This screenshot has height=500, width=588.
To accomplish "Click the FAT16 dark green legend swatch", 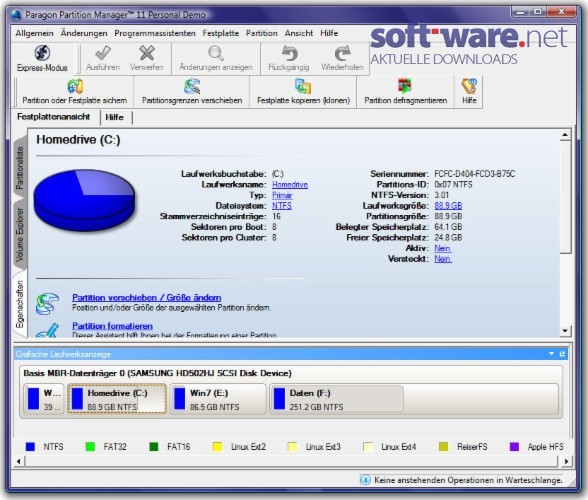I will [154, 447].
